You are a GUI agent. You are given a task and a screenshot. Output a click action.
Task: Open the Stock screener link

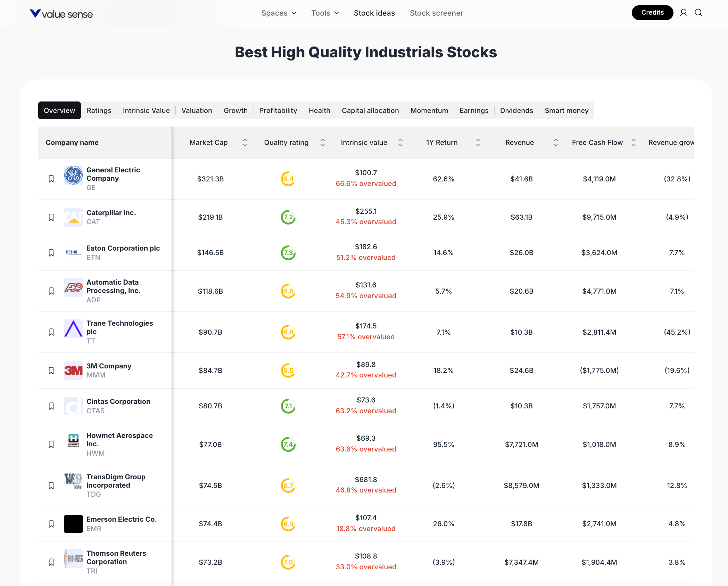tap(436, 13)
